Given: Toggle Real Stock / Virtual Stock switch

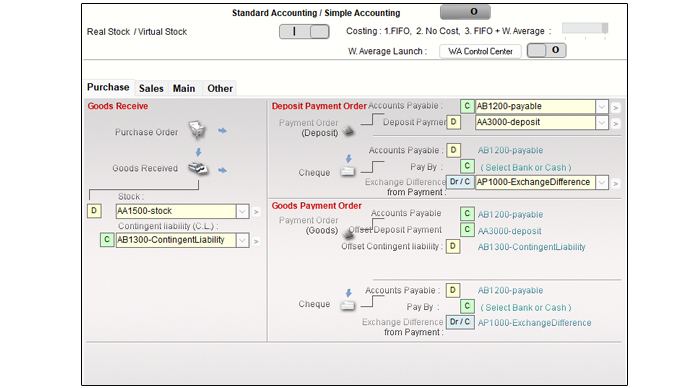Looking at the screenshot, I should point(304,31).
